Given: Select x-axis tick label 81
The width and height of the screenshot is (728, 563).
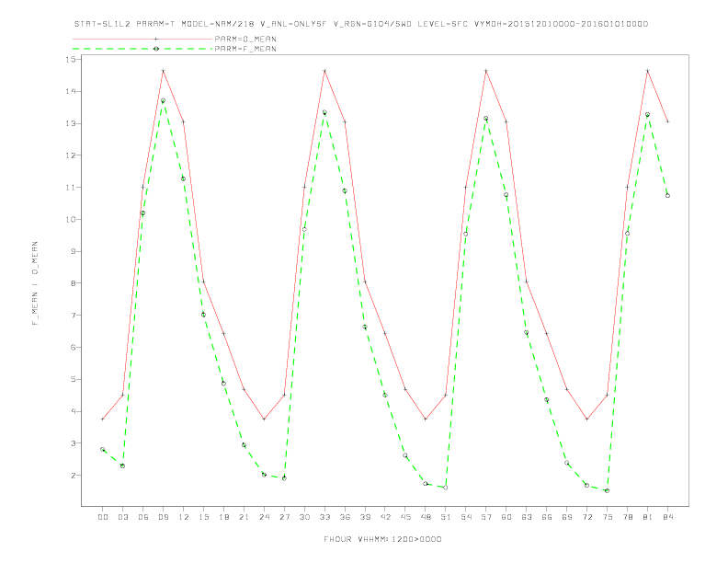Looking at the screenshot, I should [x=648, y=517].
